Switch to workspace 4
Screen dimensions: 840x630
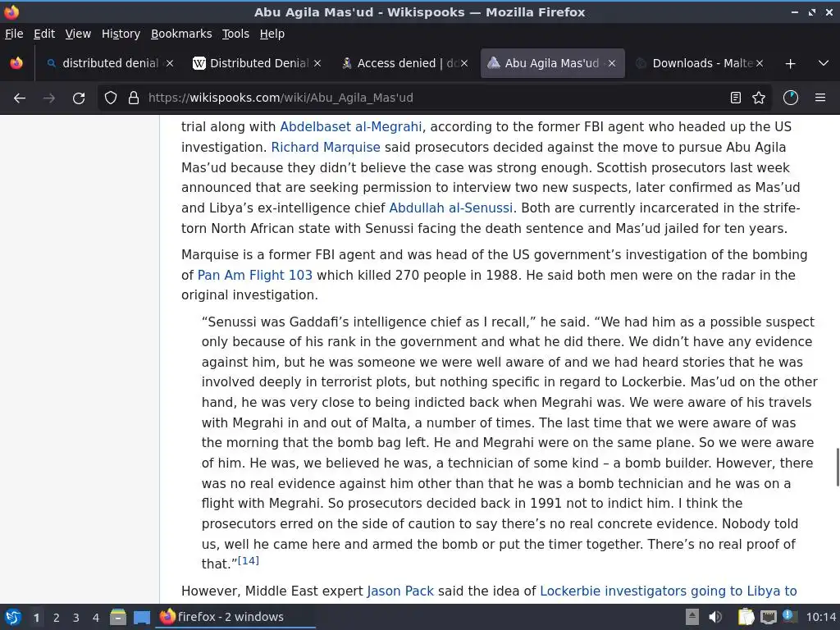pos(96,618)
